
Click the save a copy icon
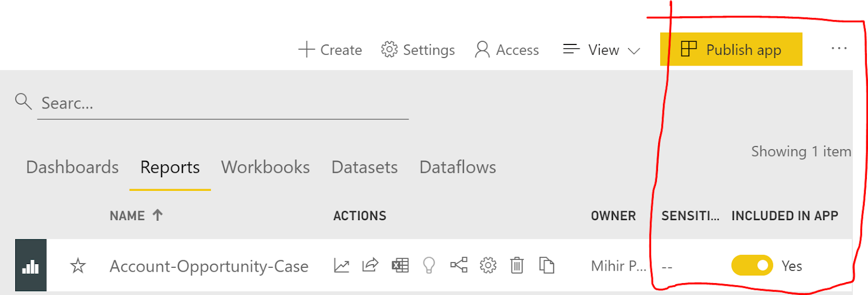(x=546, y=266)
